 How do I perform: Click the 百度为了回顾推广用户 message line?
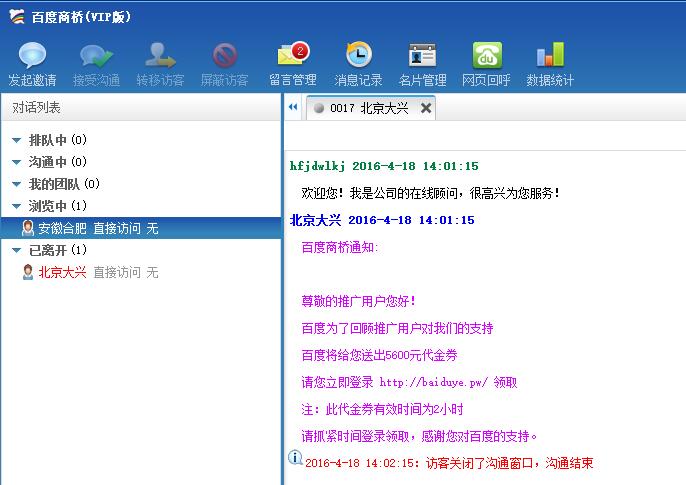pyautogui.click(x=397, y=328)
